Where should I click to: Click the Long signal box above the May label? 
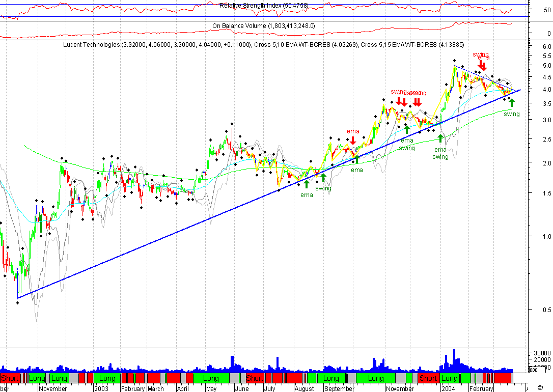pyautogui.click(x=211, y=378)
